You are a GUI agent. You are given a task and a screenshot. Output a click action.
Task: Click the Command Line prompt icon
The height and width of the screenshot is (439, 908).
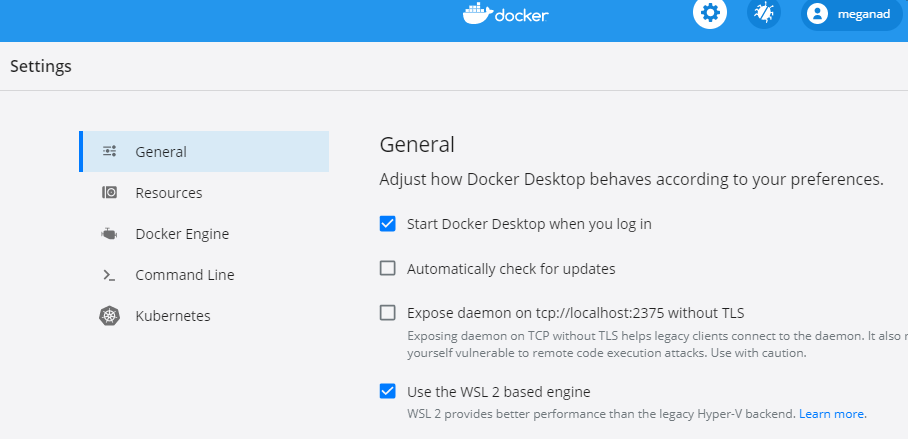[109, 275]
